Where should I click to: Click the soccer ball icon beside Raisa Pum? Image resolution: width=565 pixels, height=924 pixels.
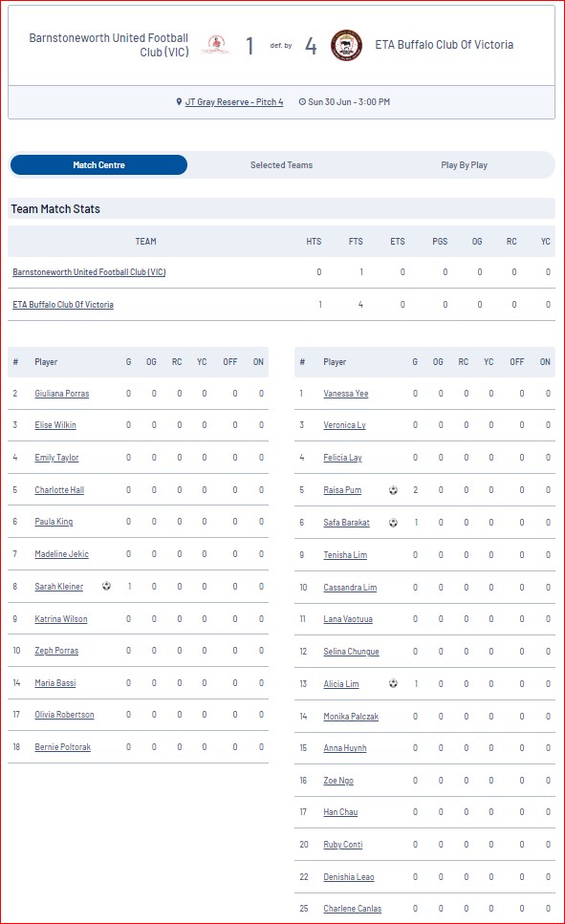393,490
